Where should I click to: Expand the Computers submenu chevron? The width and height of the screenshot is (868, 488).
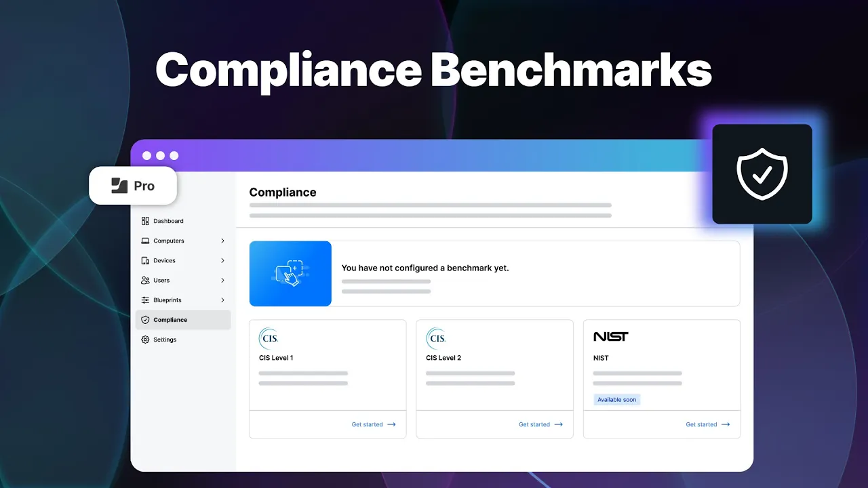pyautogui.click(x=222, y=241)
